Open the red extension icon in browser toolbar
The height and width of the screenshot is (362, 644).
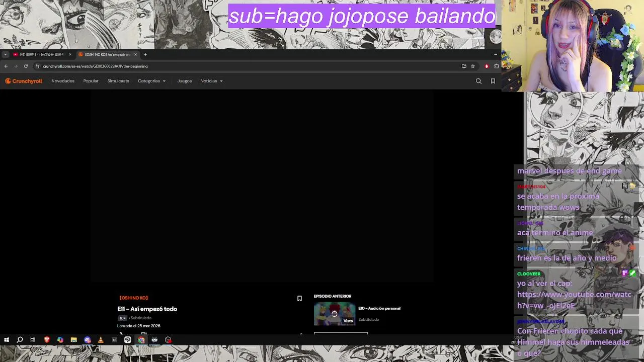(x=487, y=66)
